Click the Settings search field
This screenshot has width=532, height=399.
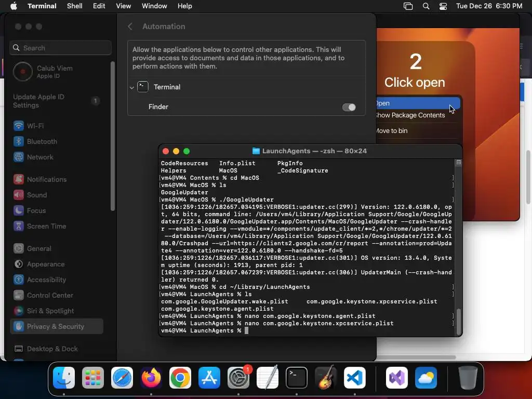click(60, 48)
